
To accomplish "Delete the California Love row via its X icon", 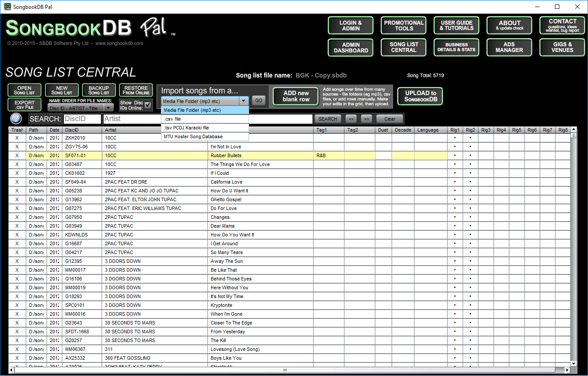I will (x=17, y=182).
